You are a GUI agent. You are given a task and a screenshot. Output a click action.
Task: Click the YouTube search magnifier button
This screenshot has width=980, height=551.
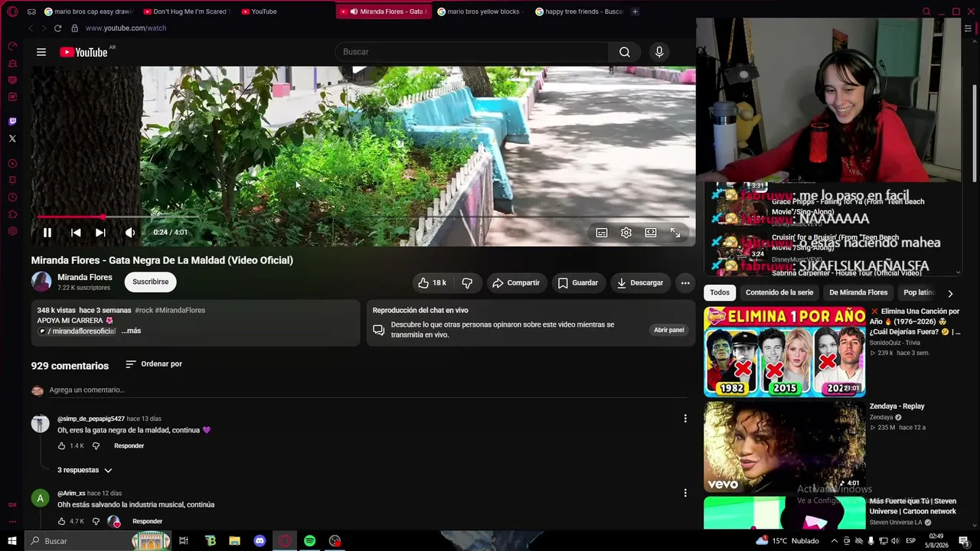(x=625, y=52)
